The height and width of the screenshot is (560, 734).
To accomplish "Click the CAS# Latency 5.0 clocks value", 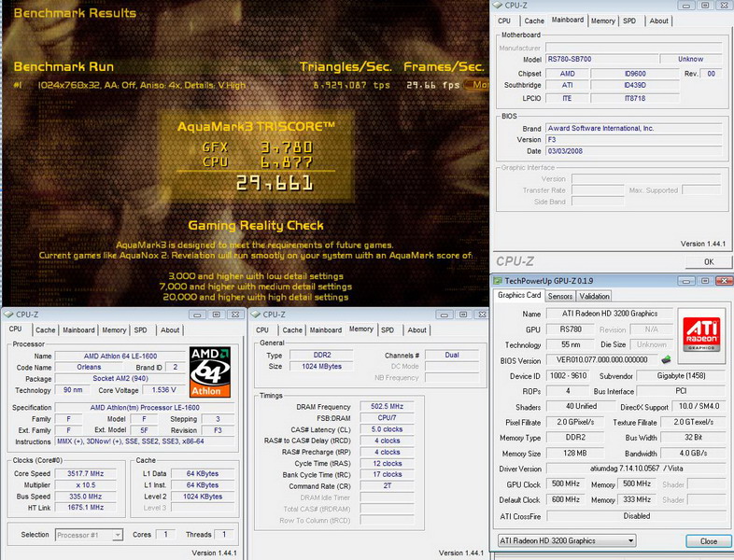I will 388,429.
